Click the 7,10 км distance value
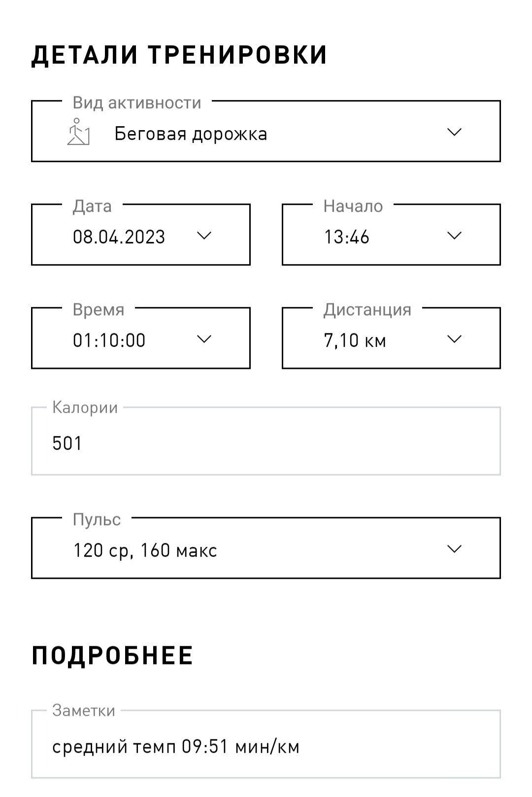 click(x=355, y=340)
